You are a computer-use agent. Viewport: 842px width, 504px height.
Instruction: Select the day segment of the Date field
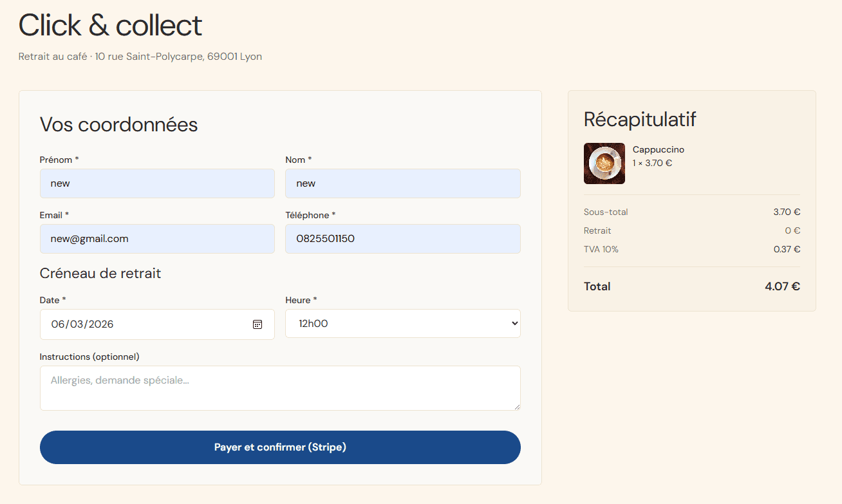pos(58,324)
